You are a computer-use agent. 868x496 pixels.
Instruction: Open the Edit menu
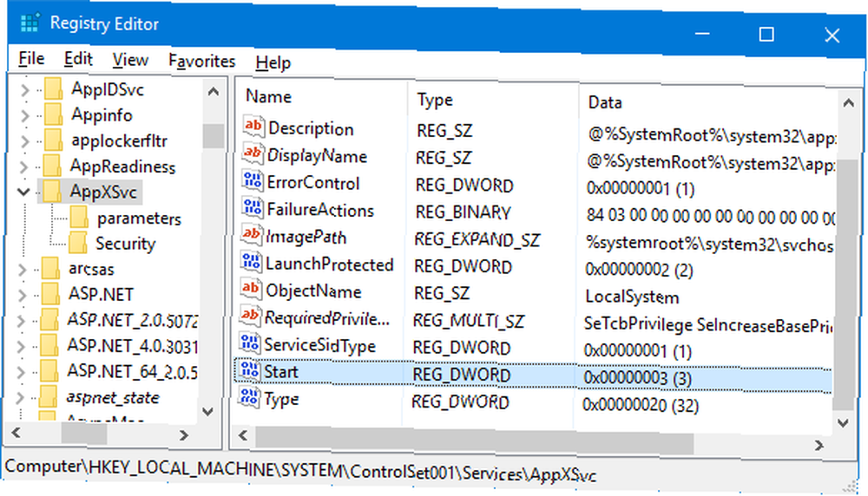pos(78,59)
